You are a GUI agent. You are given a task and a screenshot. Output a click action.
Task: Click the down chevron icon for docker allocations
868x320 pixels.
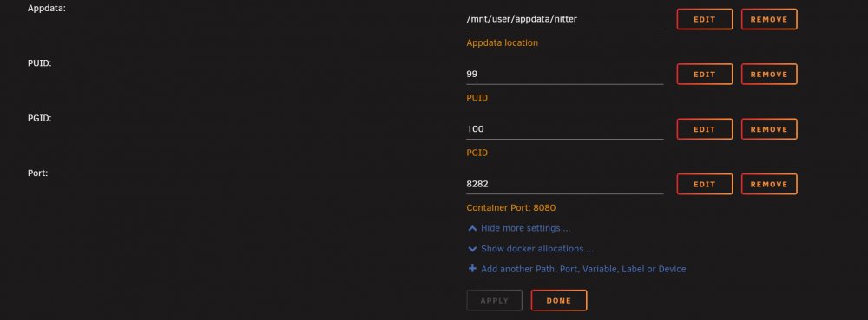click(472, 249)
